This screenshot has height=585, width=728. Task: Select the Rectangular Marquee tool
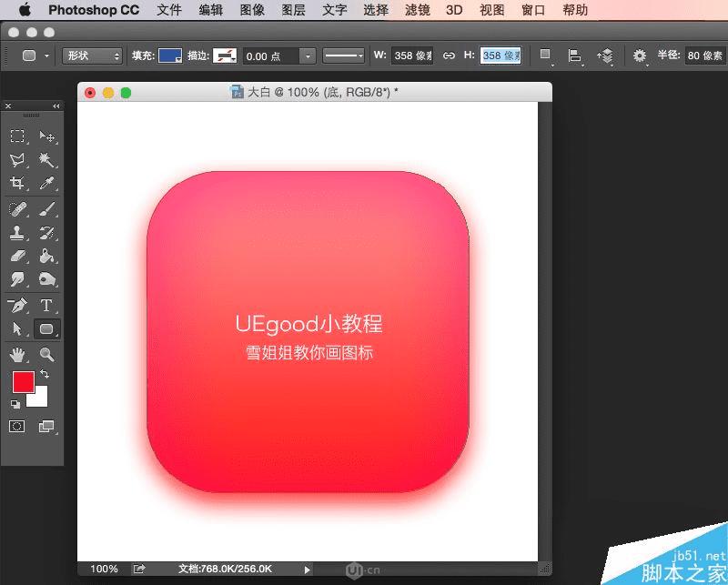click(17, 136)
